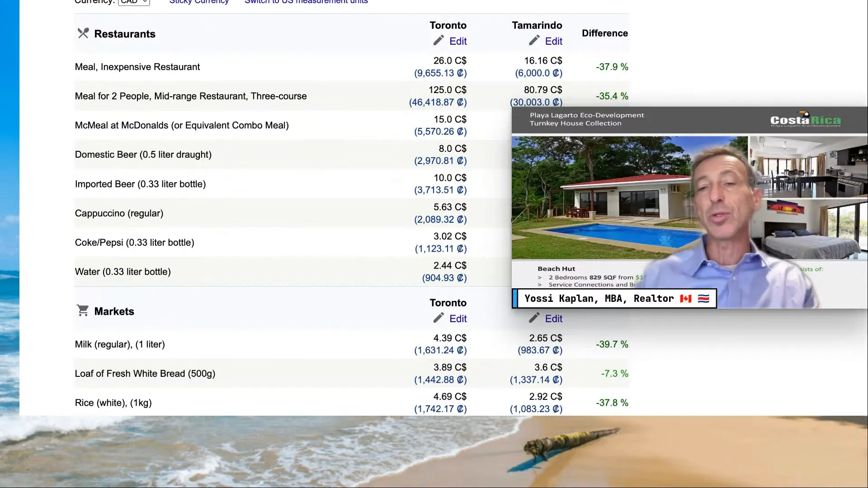Click Tamarindo price 80.79 C$
This screenshot has width=868, height=488.
543,90
